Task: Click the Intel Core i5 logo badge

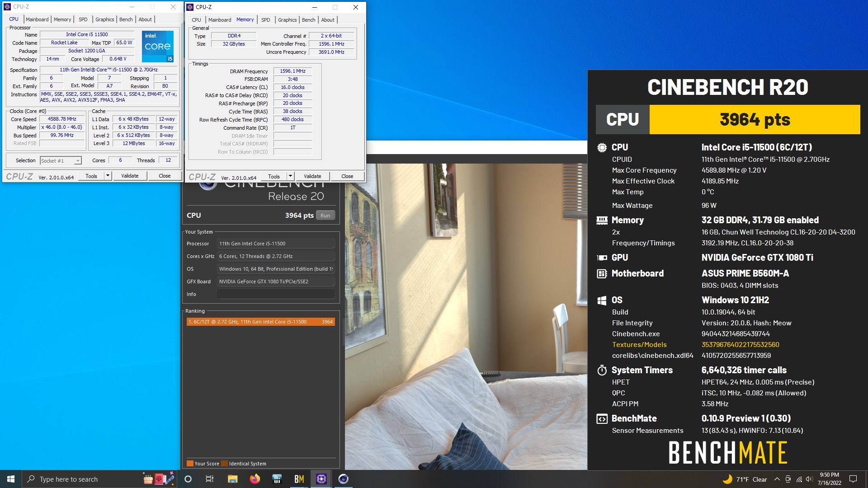Action: coord(158,47)
